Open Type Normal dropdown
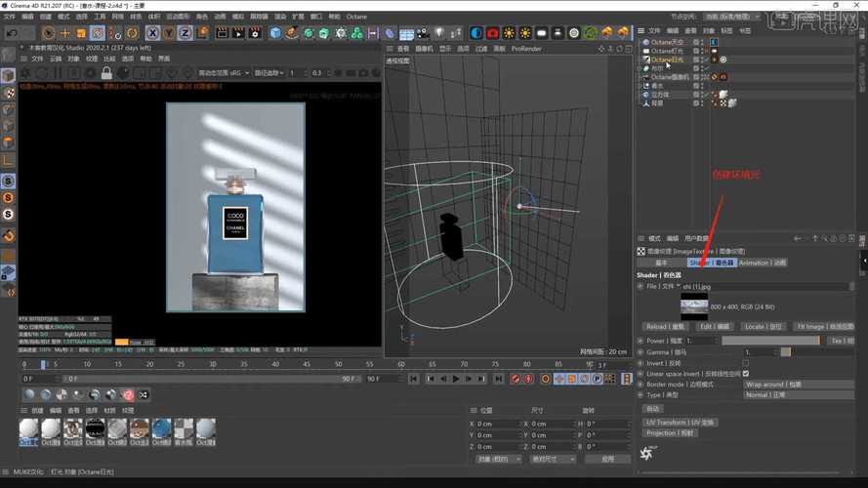 click(x=798, y=395)
